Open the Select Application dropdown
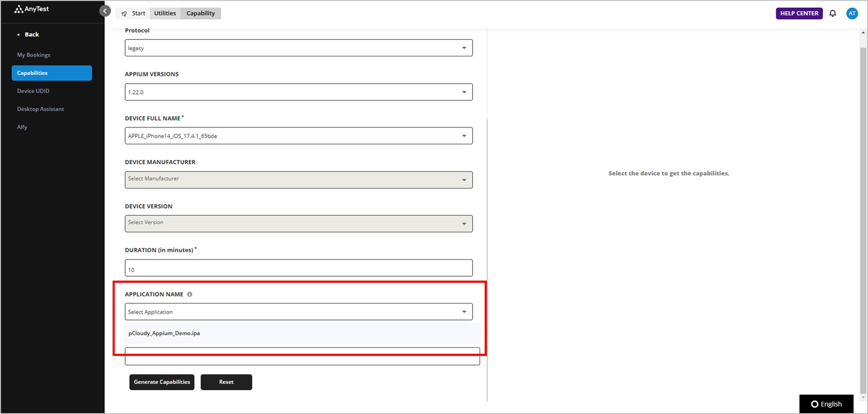The image size is (868, 414). tap(299, 312)
